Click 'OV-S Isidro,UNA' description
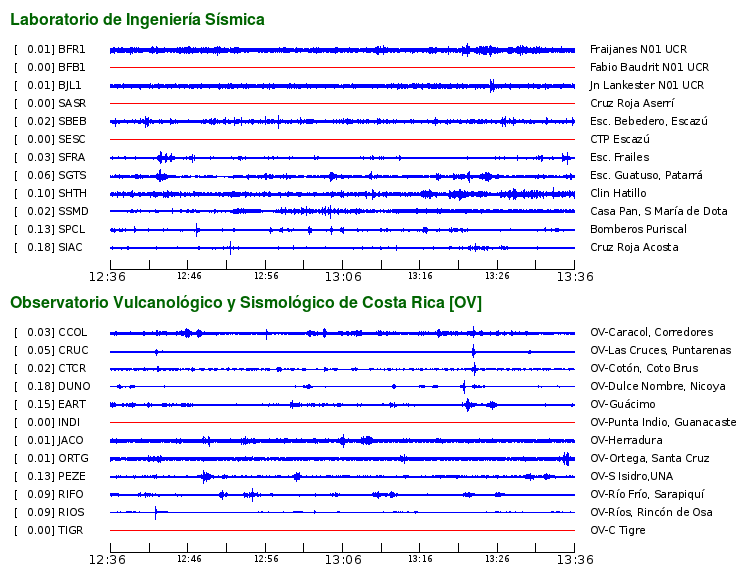 click(631, 476)
